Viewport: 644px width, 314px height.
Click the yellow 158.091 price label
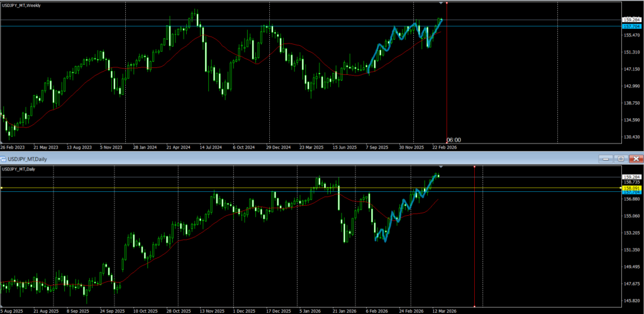pyautogui.click(x=631, y=188)
